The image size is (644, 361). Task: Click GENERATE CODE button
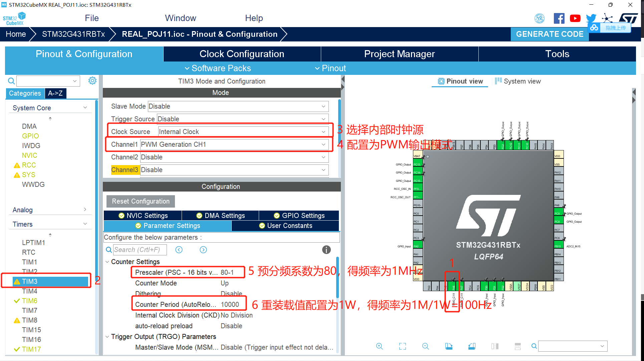pos(549,34)
